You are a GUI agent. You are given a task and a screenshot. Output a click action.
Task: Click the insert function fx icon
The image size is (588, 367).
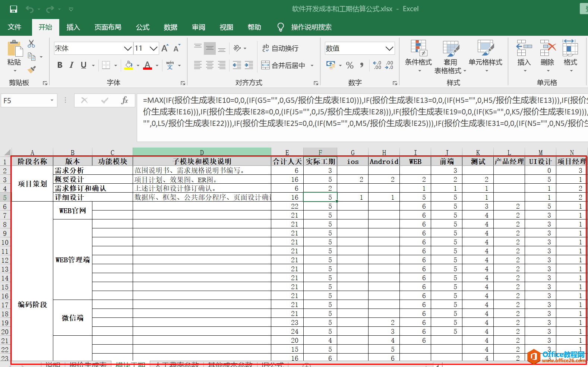pyautogui.click(x=124, y=100)
